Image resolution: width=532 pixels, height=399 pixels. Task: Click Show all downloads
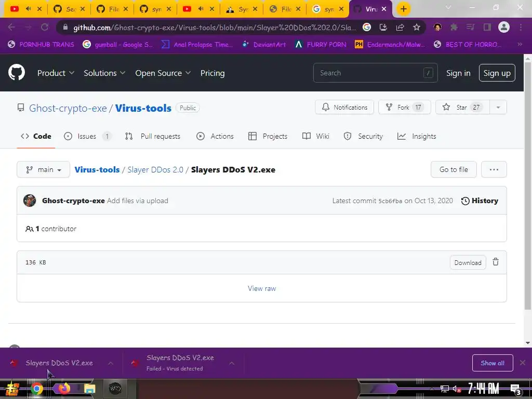pyautogui.click(x=493, y=363)
